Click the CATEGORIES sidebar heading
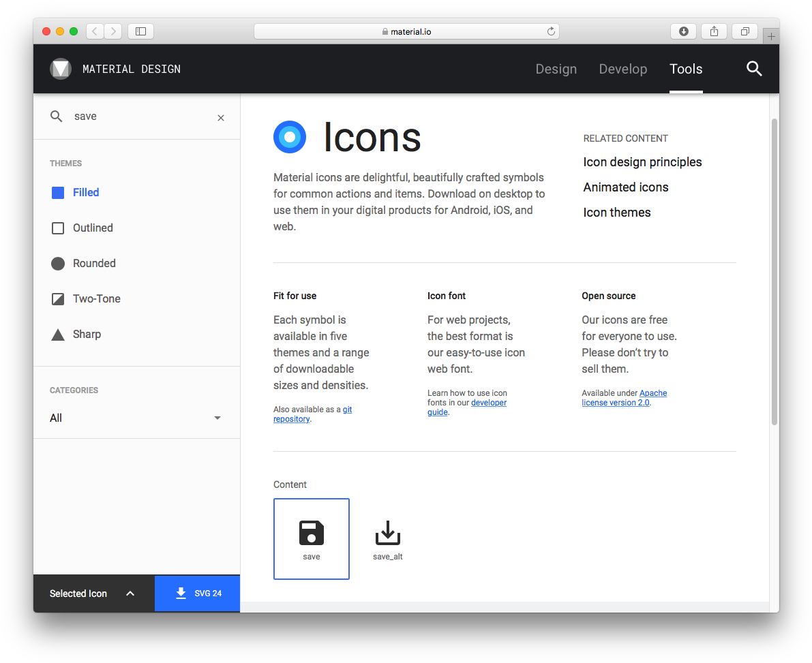The height and width of the screenshot is (663, 812). 74,390
